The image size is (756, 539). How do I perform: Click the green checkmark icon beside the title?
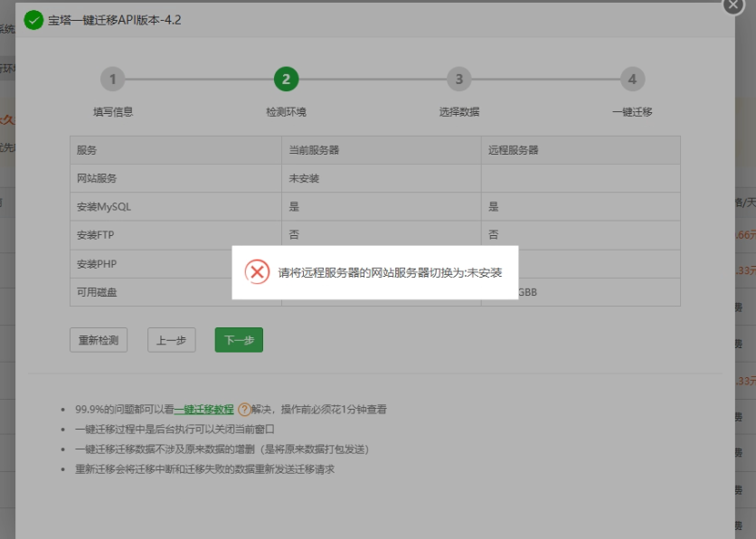pyautogui.click(x=33, y=20)
